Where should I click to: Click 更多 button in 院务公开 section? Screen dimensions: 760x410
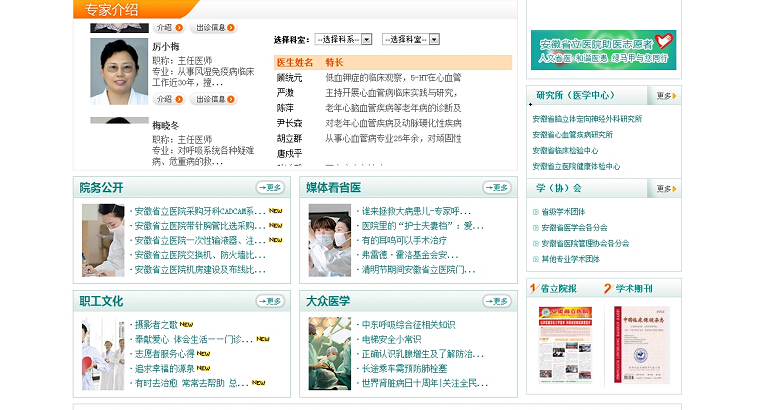pos(269,187)
